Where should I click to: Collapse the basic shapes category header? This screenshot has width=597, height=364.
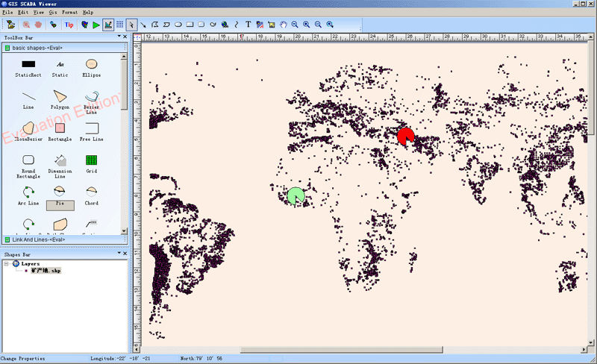click(37, 48)
